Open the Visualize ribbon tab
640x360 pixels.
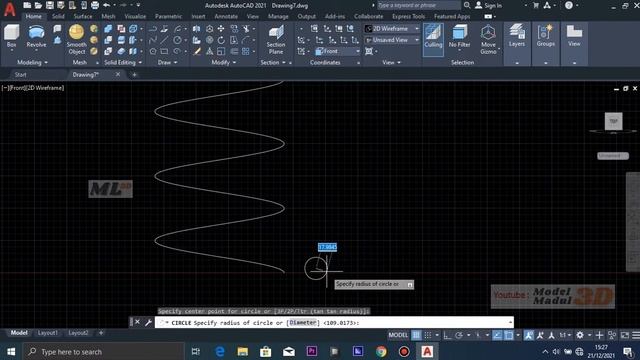coord(135,16)
